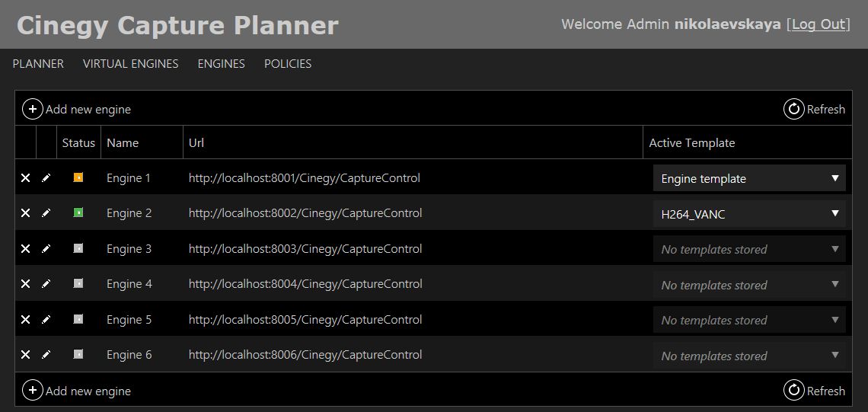Open Engine 3 template dropdown
Image resolution: width=868 pixels, height=412 pixels.
tap(749, 249)
